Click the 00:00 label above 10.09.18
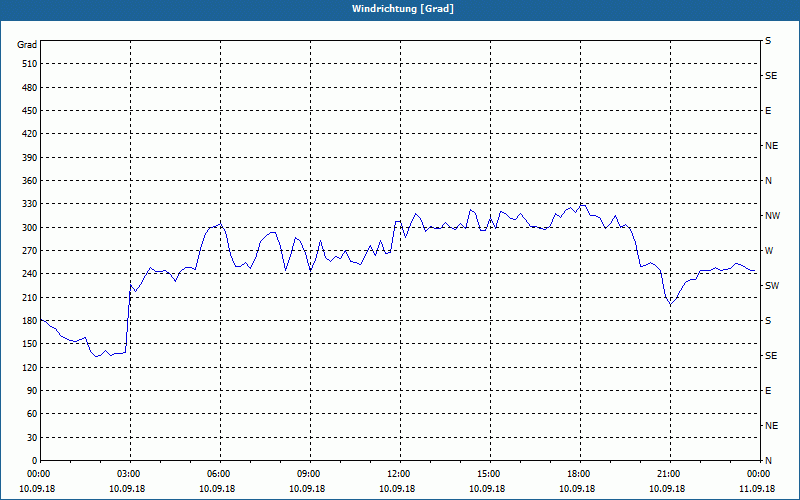 41,474
